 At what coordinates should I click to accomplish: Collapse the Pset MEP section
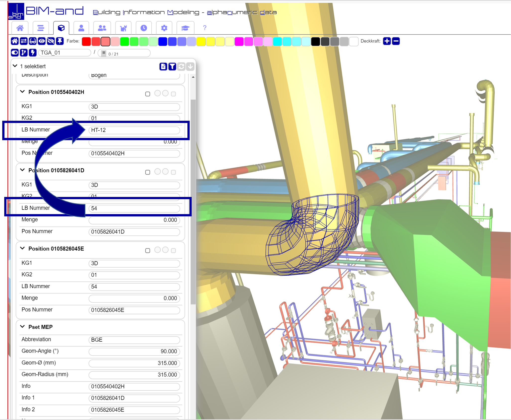[x=22, y=327]
